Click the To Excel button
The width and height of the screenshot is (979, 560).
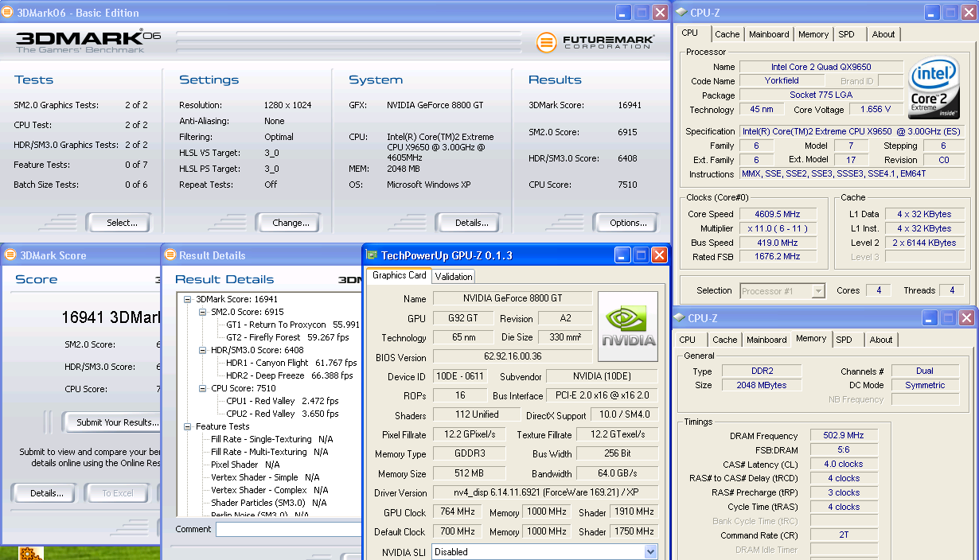[x=118, y=493]
